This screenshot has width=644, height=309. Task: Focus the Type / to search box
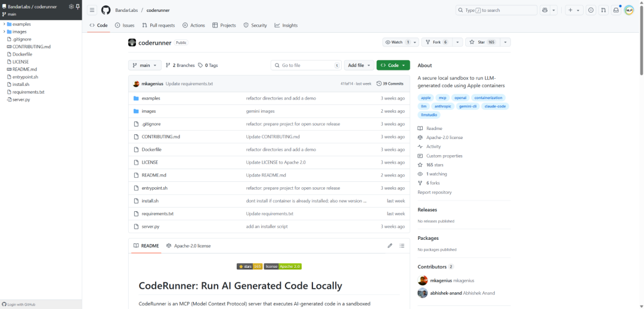[x=496, y=10]
